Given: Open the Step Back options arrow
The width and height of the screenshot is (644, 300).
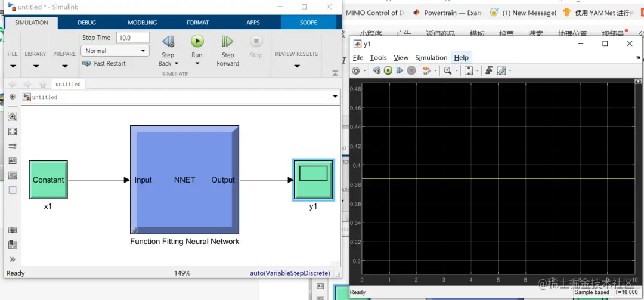Looking at the screenshot, I should [177, 64].
